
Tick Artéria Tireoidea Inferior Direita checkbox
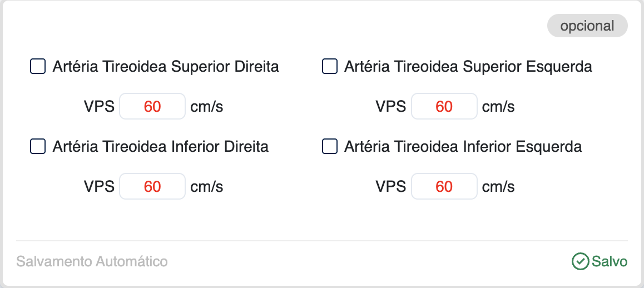pyautogui.click(x=38, y=147)
